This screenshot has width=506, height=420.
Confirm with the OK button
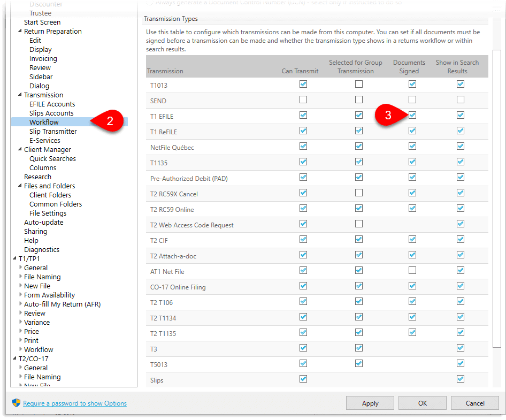[422, 403]
